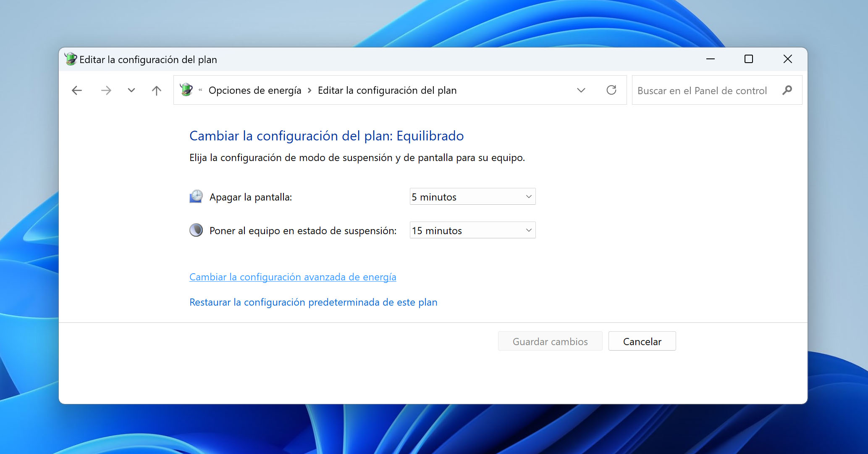Screen dimensions: 868x454
Task: Open address bar history dropdown
Action: tap(581, 90)
